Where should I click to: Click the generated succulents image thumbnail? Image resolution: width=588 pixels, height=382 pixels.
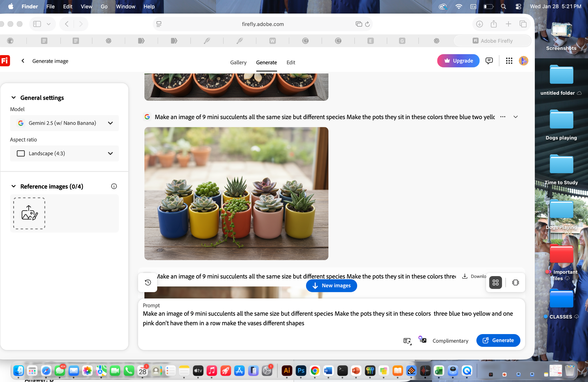point(236,193)
